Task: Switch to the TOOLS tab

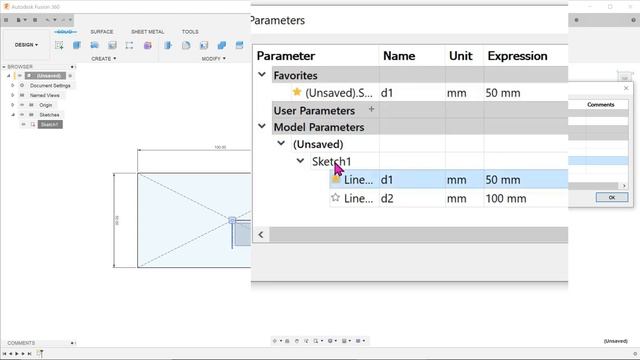Action: click(x=190, y=31)
